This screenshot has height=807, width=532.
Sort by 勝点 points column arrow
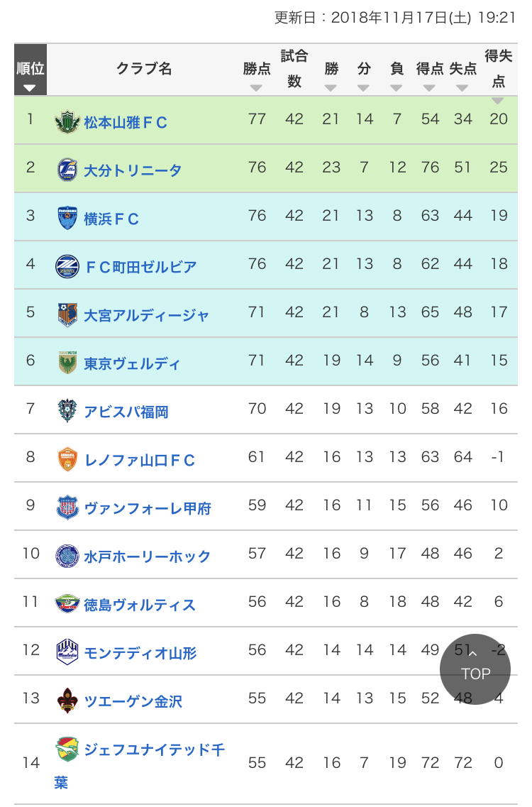click(x=256, y=88)
